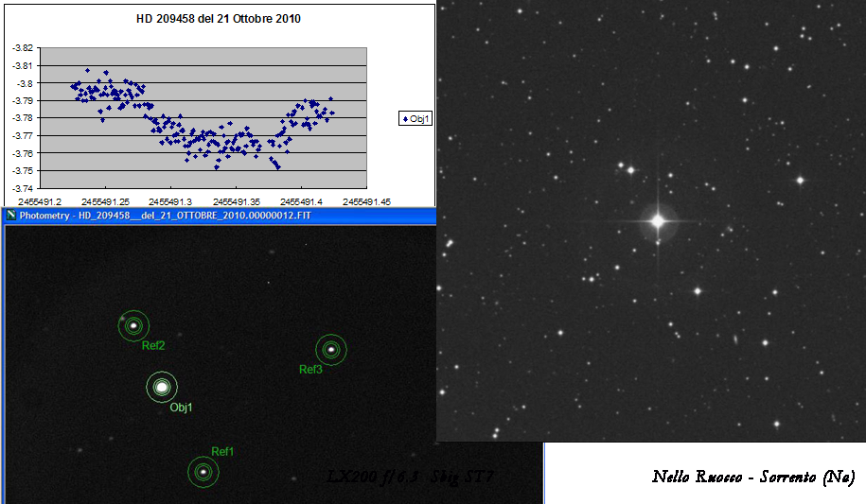The width and height of the screenshot is (866, 504).
Task: Select the Obj1 star aperture circle
Action: (x=162, y=387)
